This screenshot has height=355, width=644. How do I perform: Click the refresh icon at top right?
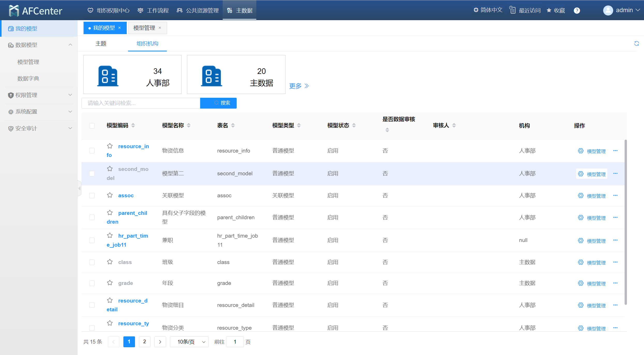(x=636, y=43)
